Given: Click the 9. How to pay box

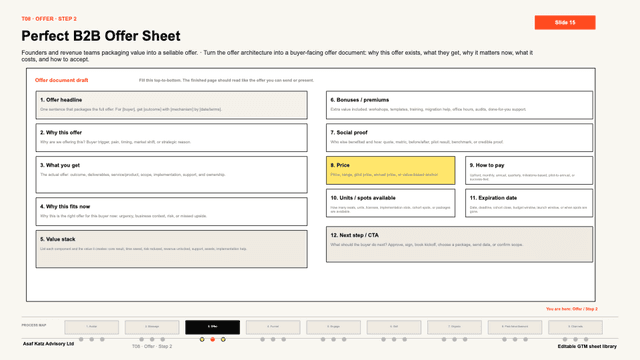Looking at the screenshot, I should point(529,171).
